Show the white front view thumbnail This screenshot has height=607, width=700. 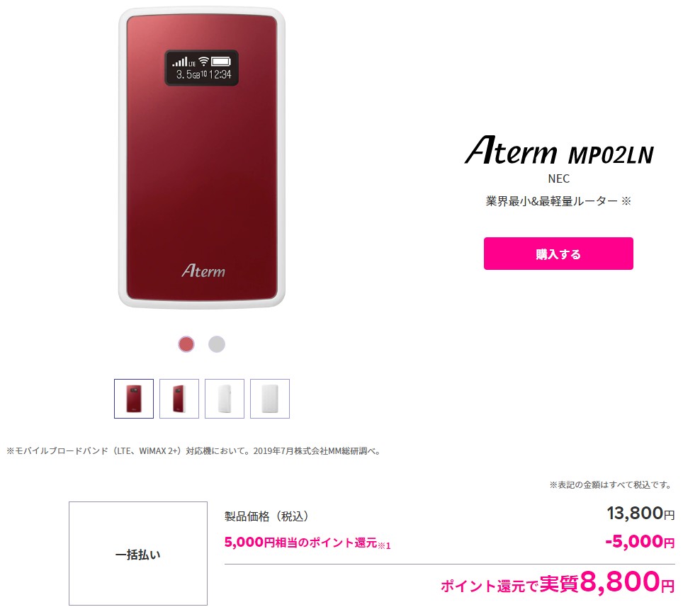[x=270, y=399]
